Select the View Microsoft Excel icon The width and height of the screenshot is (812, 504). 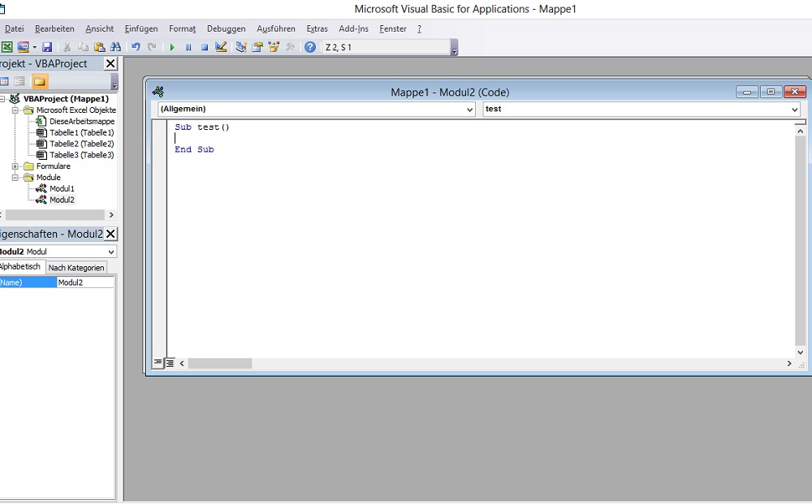pyautogui.click(x=6, y=46)
